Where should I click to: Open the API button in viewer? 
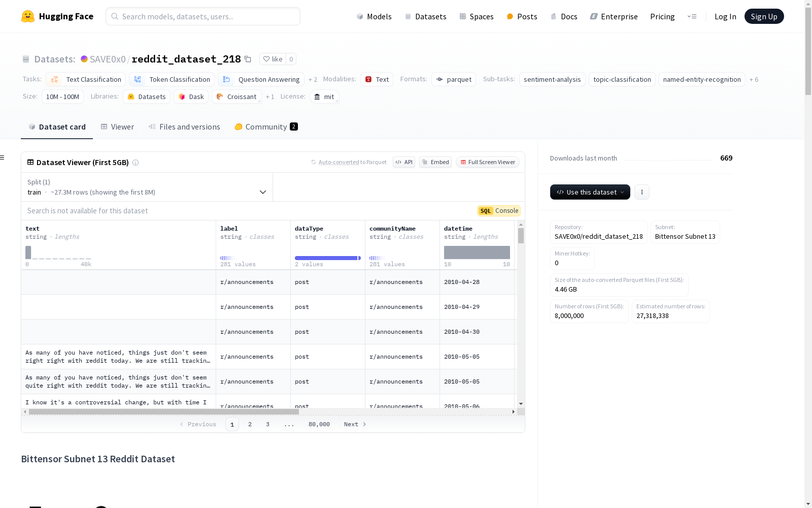click(404, 162)
